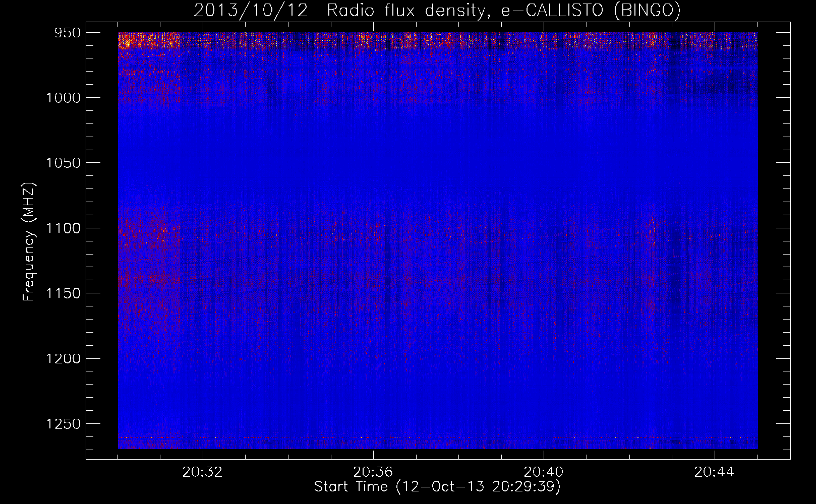
Task: Click the "Frequency (MHZ)" axis title
Action: pyautogui.click(x=29, y=241)
